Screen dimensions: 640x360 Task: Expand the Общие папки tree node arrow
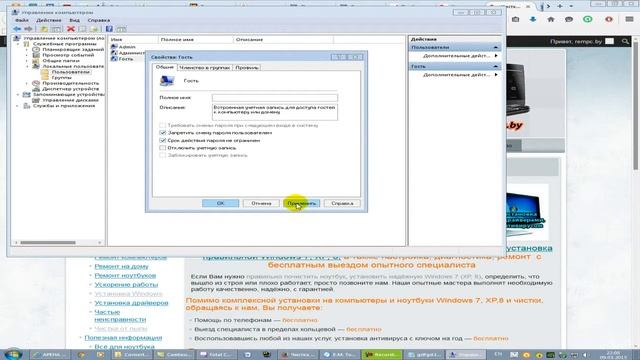tap(27, 60)
